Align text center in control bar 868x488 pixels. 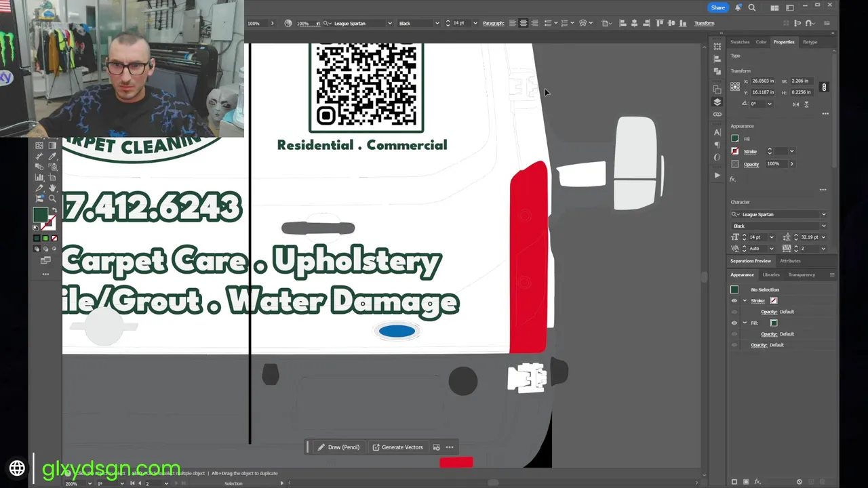[524, 23]
